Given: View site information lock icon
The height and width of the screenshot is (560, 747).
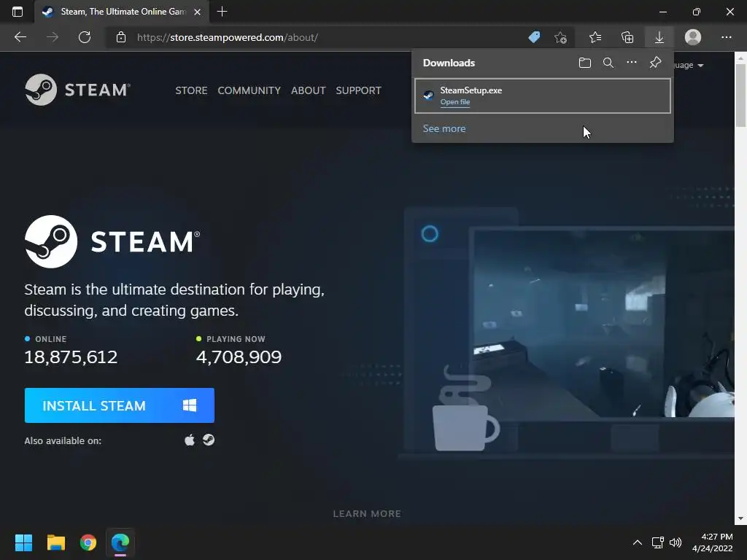Looking at the screenshot, I should click(121, 37).
